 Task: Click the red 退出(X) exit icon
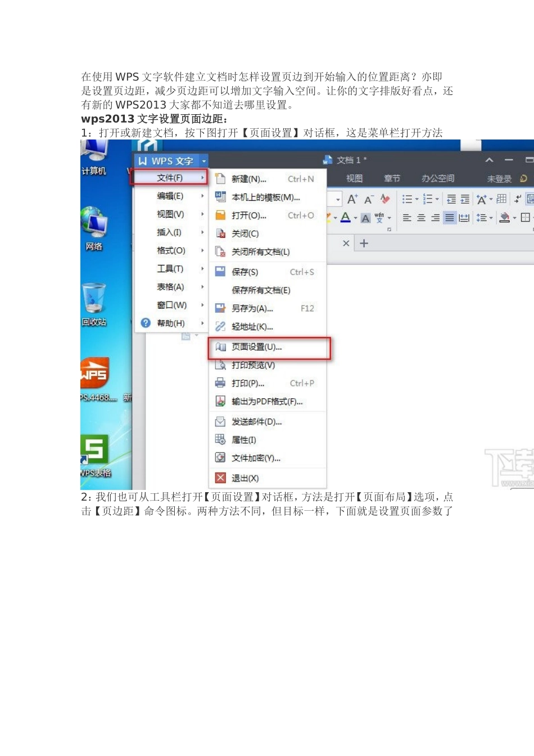point(220,478)
